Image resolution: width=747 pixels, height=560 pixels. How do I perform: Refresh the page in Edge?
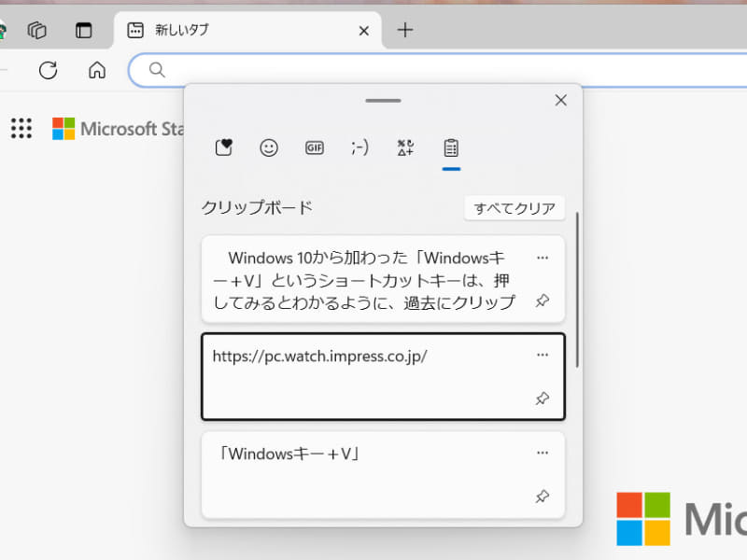48,70
